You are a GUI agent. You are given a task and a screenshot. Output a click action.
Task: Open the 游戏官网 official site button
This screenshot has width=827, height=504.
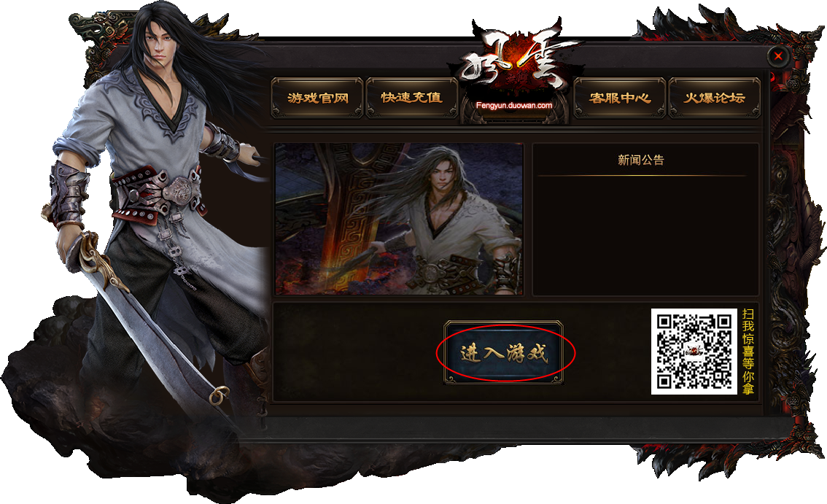(317, 98)
